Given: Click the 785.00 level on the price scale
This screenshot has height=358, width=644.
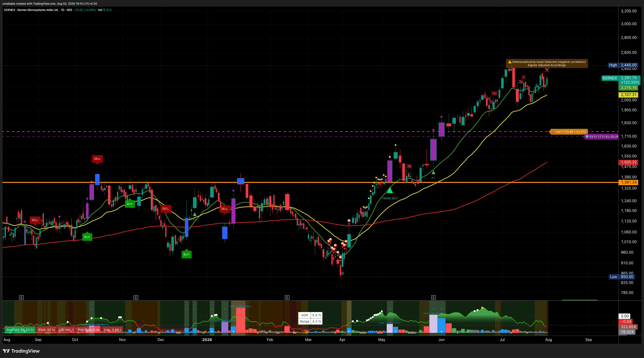Looking at the screenshot, I should [627, 293].
